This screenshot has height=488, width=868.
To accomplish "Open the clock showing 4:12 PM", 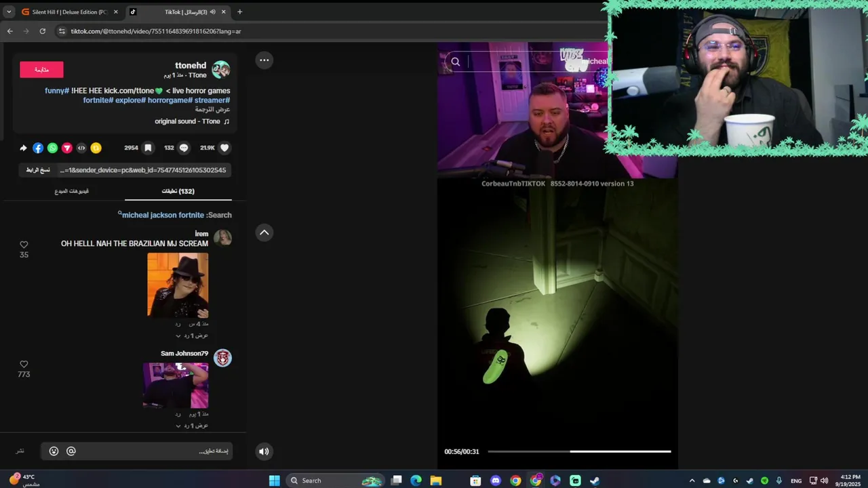I will (850, 481).
